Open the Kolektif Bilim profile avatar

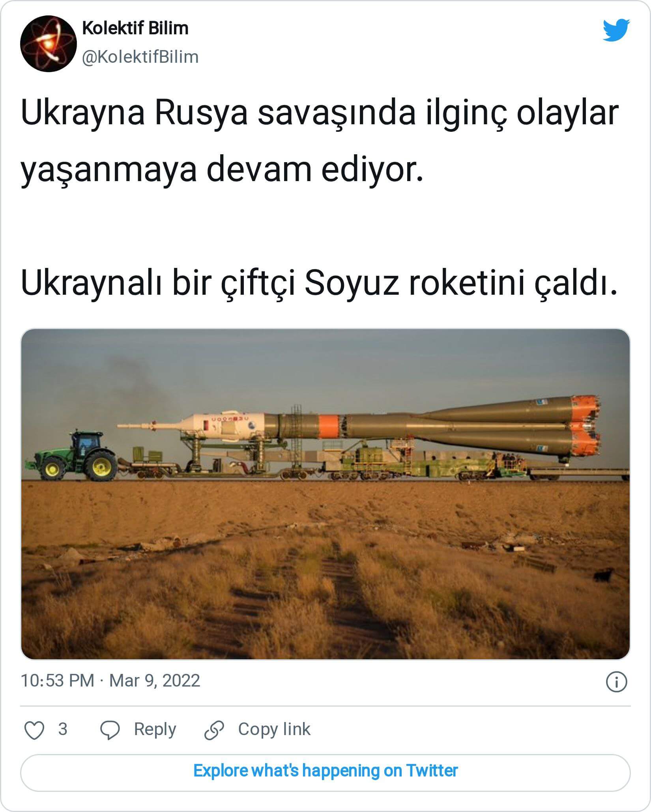coord(49,43)
